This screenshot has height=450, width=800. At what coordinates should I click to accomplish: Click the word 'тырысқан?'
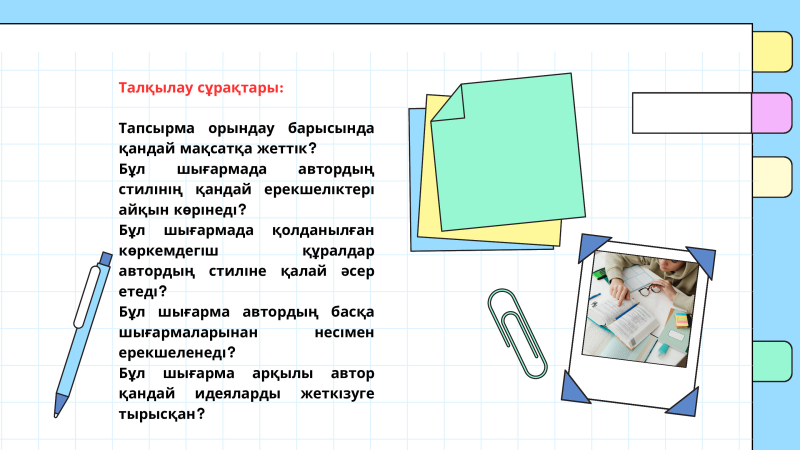[162, 414]
